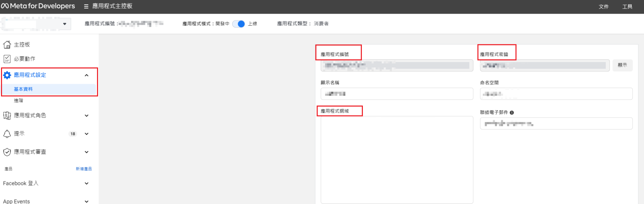Click the 應用程式設定 gear icon

point(7,75)
